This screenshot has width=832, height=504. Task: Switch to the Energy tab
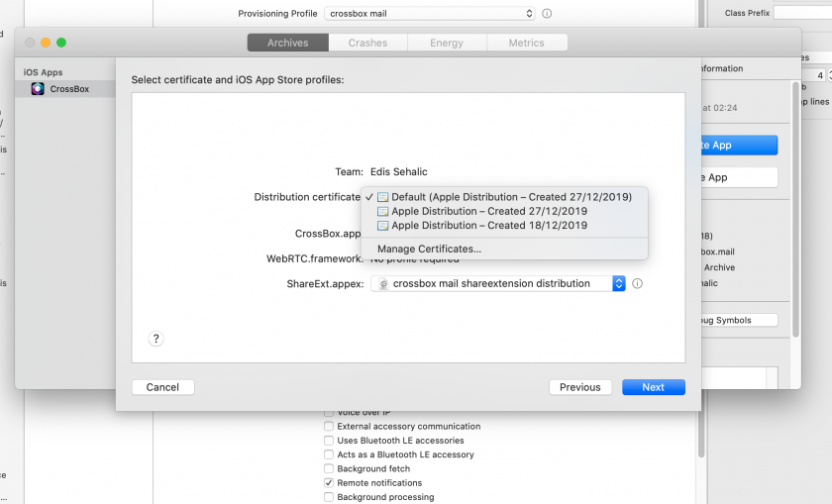(x=447, y=43)
